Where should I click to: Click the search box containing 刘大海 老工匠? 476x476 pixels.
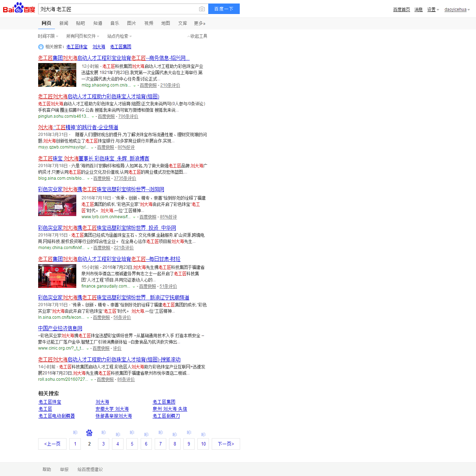[123, 9]
